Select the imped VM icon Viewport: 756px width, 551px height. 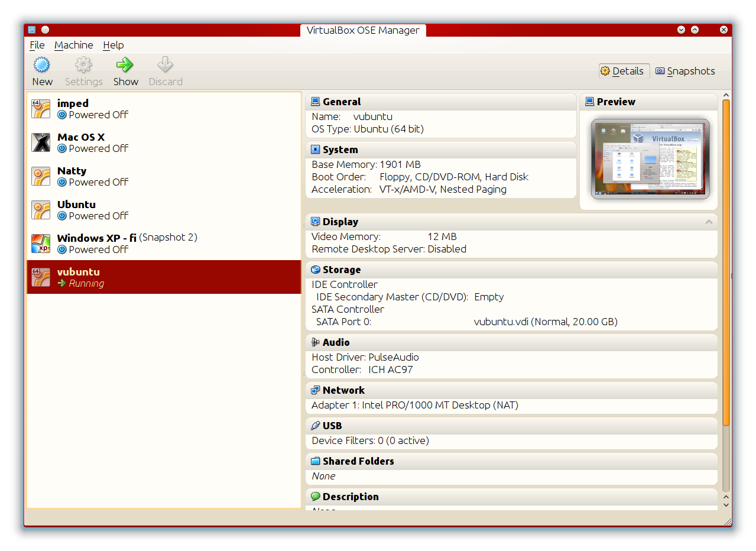coord(41,109)
